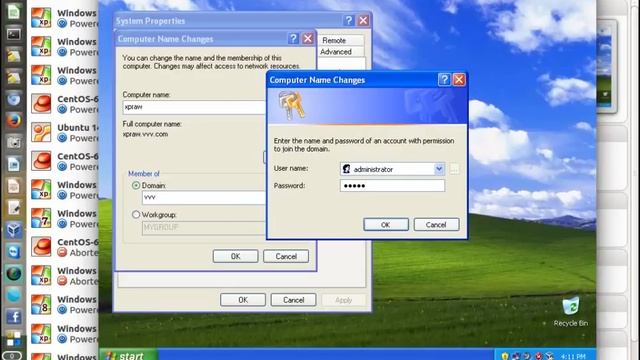Image resolution: width=640 pixels, height=360 pixels.
Task: Click the VirtualBox cube icon in dock
Action: coord(13,230)
